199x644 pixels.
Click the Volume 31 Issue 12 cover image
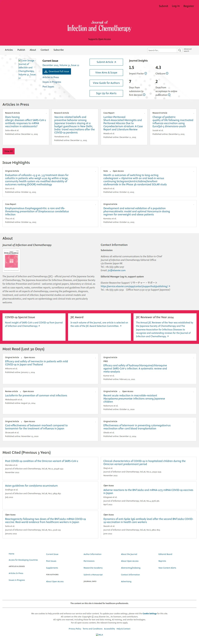coord(27,69)
